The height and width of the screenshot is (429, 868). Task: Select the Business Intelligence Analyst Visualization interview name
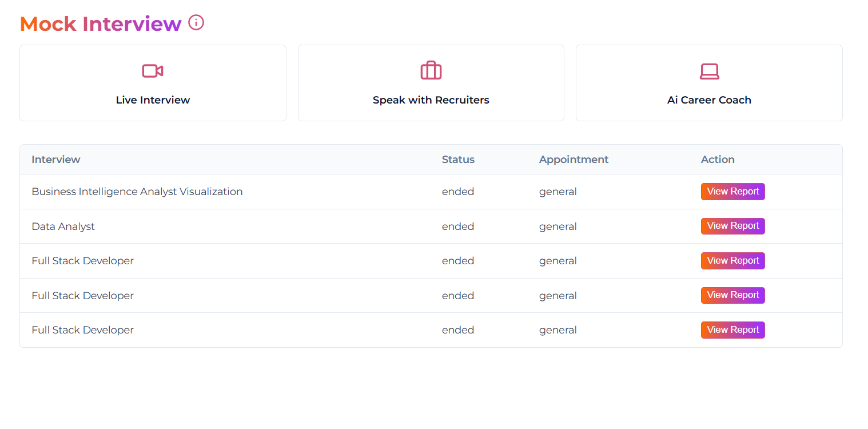click(137, 192)
